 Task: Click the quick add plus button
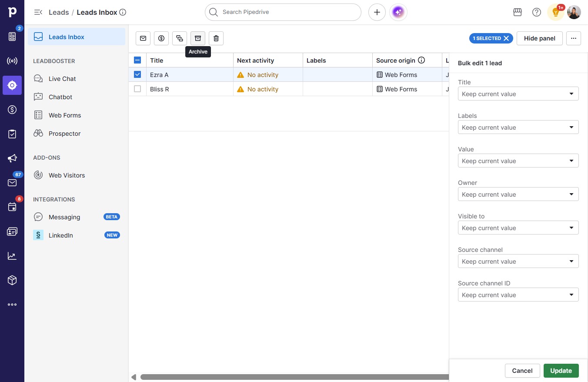377,12
